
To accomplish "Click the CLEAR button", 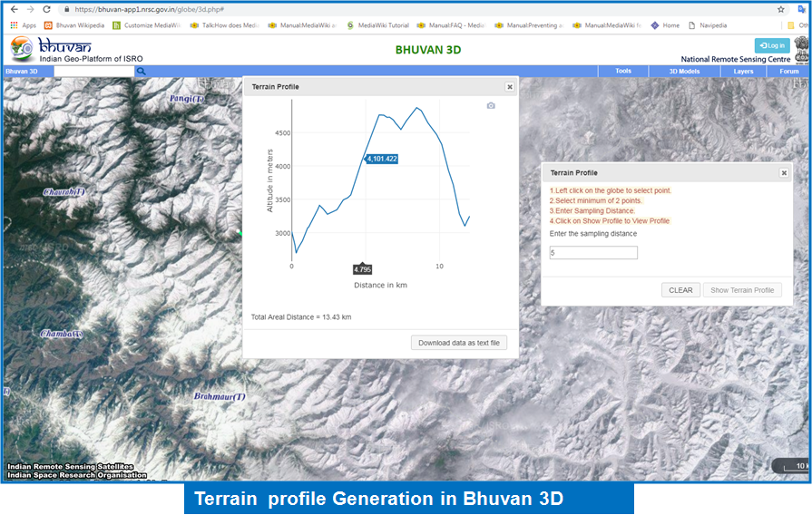I will [x=680, y=290].
